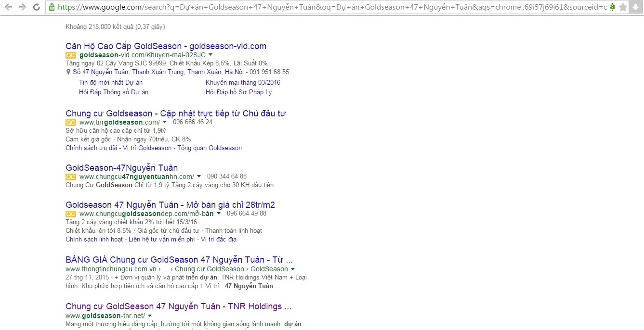Image resolution: width=644 pixels, height=330 pixels.
Task: Click the QC badge next to chungcugoldseasondep.com
Action: click(x=71, y=214)
